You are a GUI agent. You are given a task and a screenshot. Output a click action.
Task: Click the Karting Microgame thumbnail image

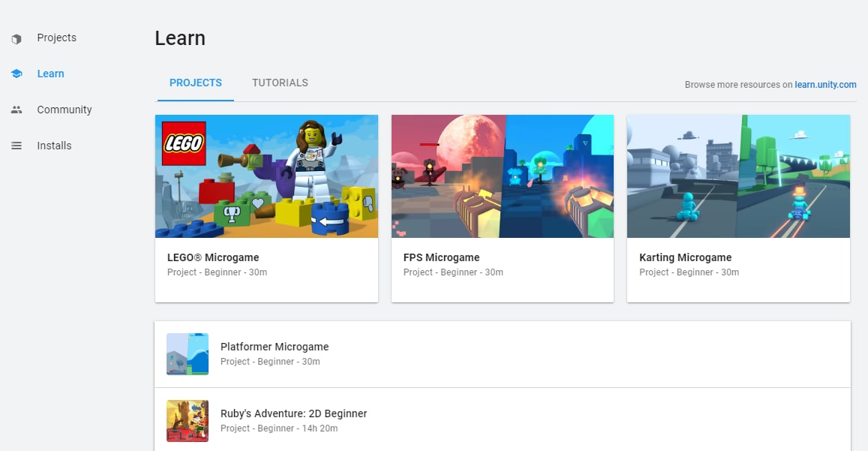pos(738,176)
